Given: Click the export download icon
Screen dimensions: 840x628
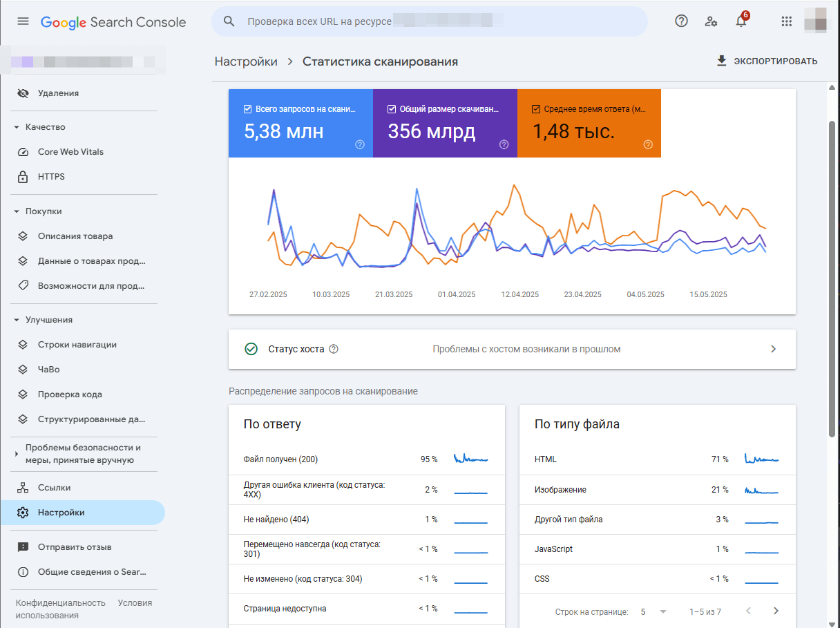Looking at the screenshot, I should point(722,61).
